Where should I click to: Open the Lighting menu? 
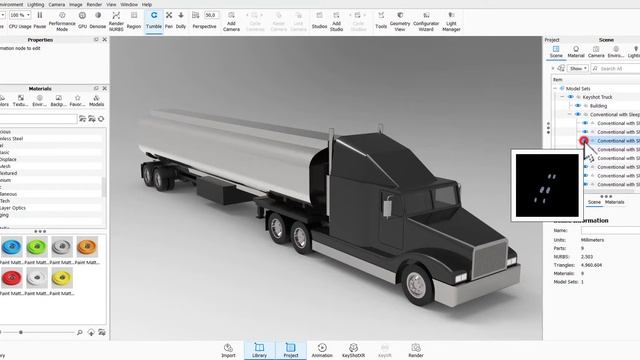pos(36,4)
